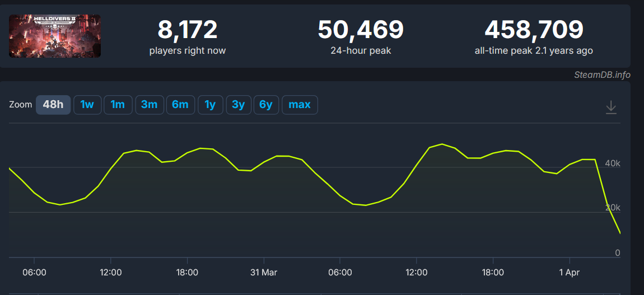The width and height of the screenshot is (644, 295).
Task: Select the 48h zoom range
Action: [x=53, y=105]
